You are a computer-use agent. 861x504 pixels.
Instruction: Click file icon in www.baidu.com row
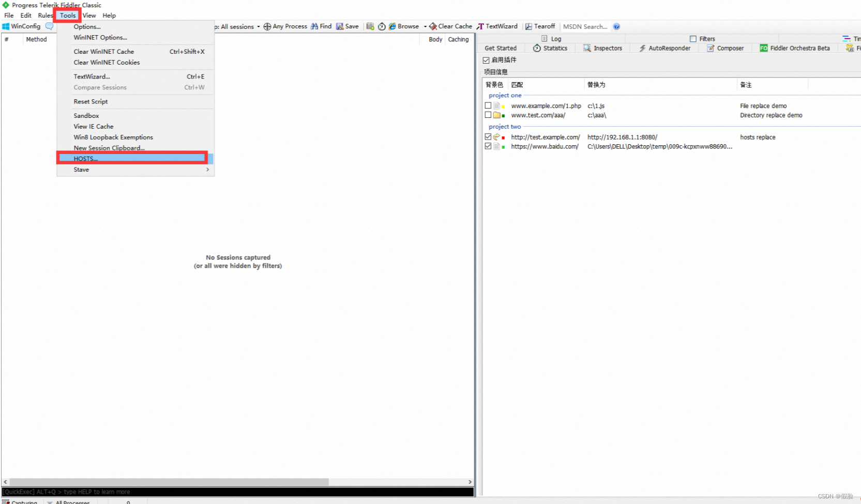tap(497, 146)
